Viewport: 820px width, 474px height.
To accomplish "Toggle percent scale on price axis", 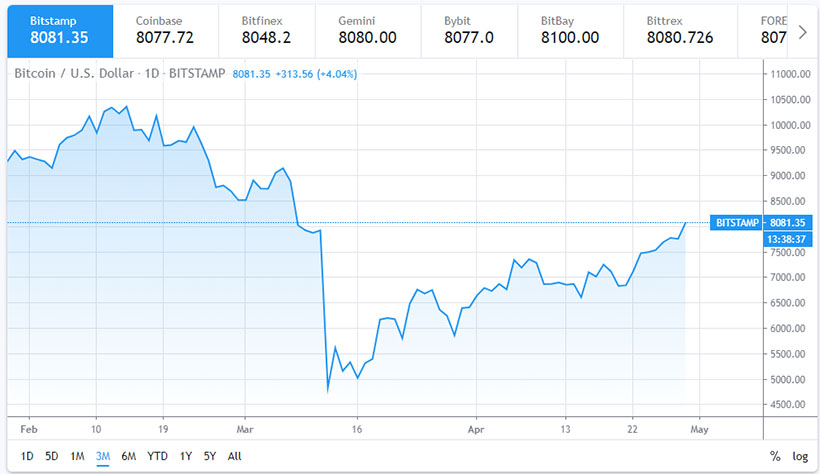I will click(x=775, y=456).
